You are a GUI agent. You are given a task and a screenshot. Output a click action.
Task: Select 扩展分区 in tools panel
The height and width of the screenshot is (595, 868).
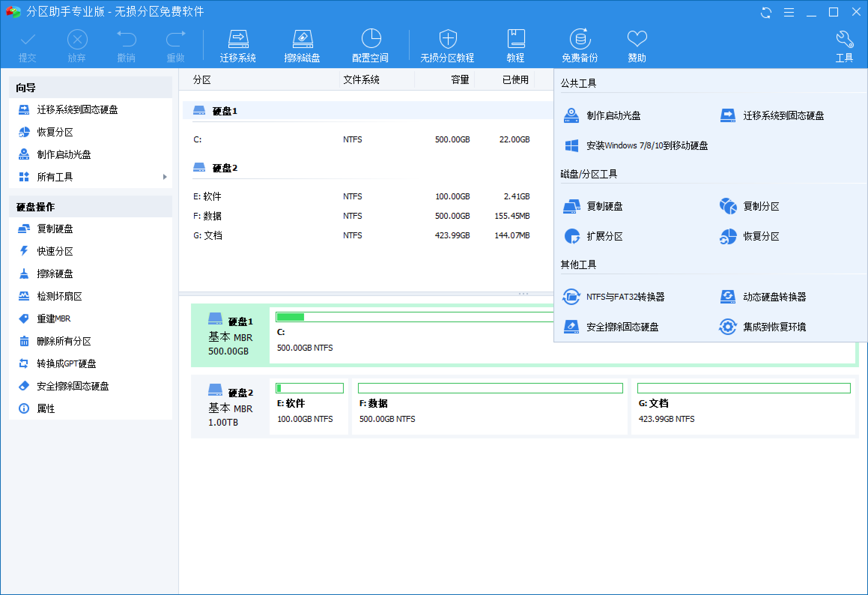pyautogui.click(x=593, y=236)
